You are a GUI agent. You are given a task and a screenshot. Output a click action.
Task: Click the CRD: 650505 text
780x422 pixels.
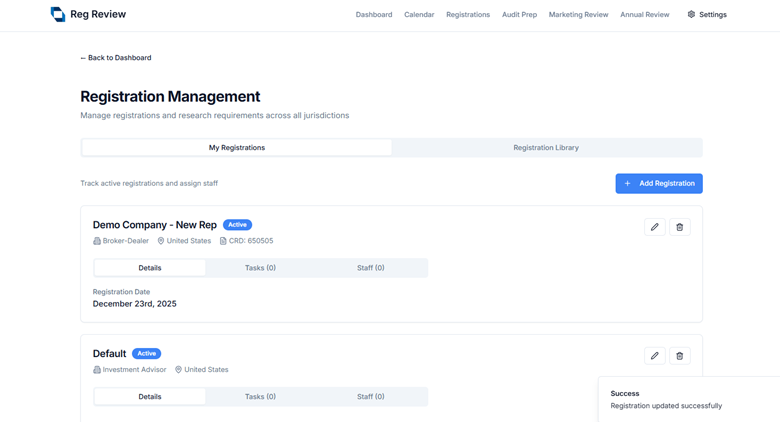click(251, 241)
